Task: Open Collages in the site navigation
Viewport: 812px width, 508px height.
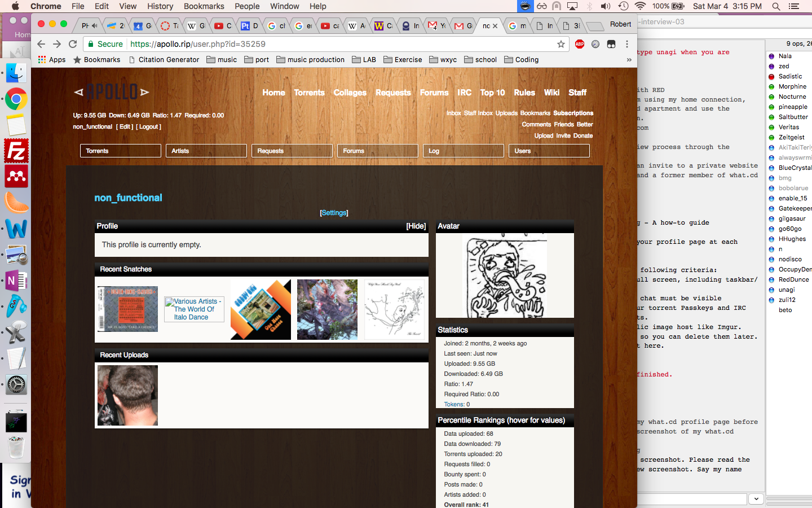Action: pos(350,93)
